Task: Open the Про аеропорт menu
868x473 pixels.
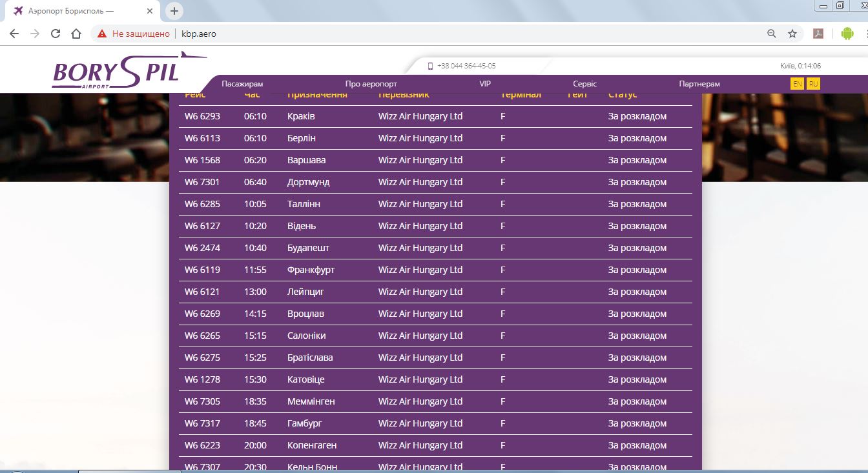Action: click(x=371, y=84)
